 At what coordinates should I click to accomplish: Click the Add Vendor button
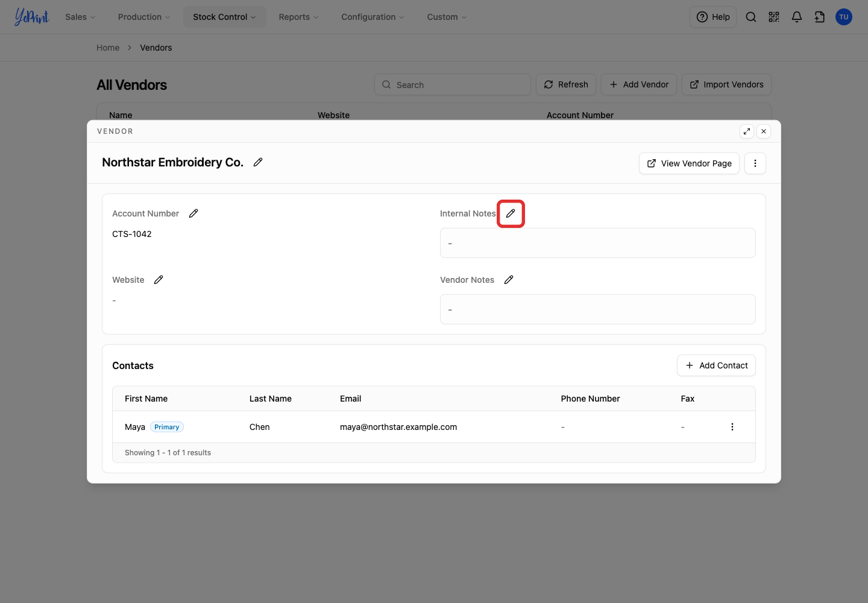tap(639, 84)
